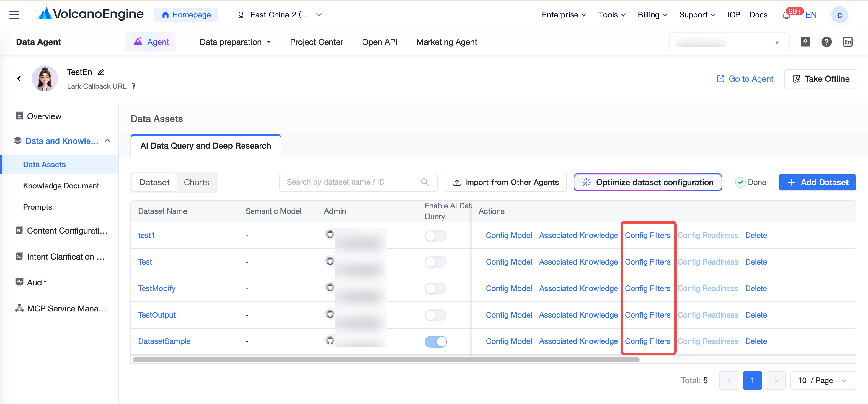Expand the Data preparation dropdown
The image size is (868, 404).
pos(235,42)
